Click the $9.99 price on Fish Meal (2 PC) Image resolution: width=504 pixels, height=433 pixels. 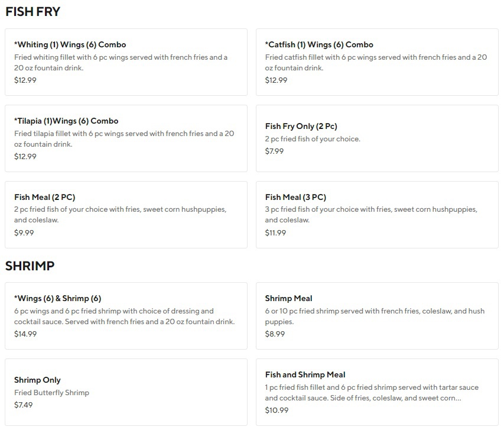24,233
